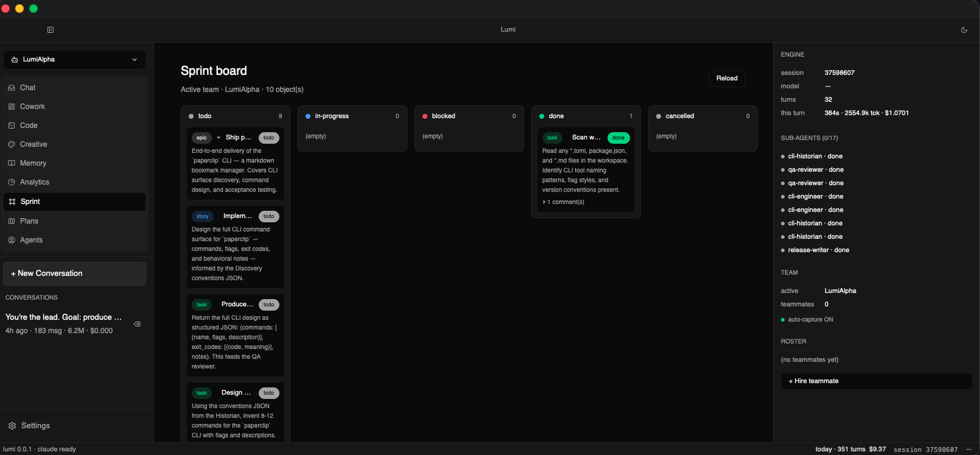Click the task tag on Scan w... card
This screenshot has height=455, width=980.
click(552, 138)
